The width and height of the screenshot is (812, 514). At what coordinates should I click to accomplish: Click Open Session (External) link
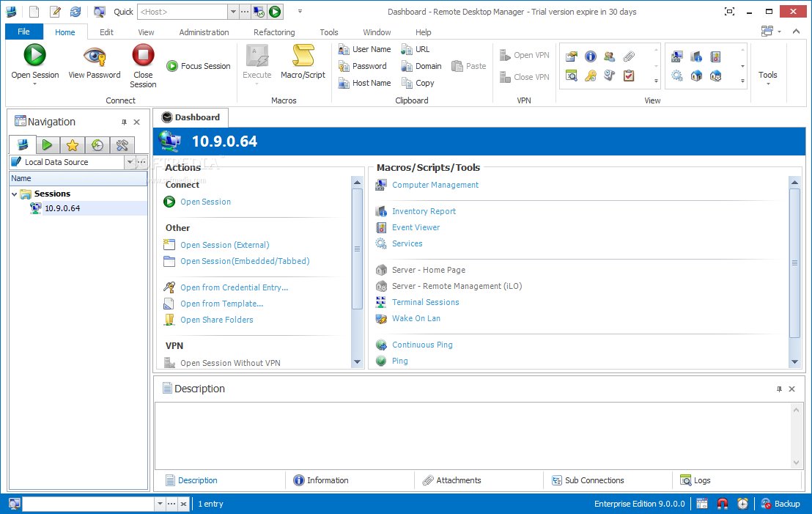pos(225,245)
